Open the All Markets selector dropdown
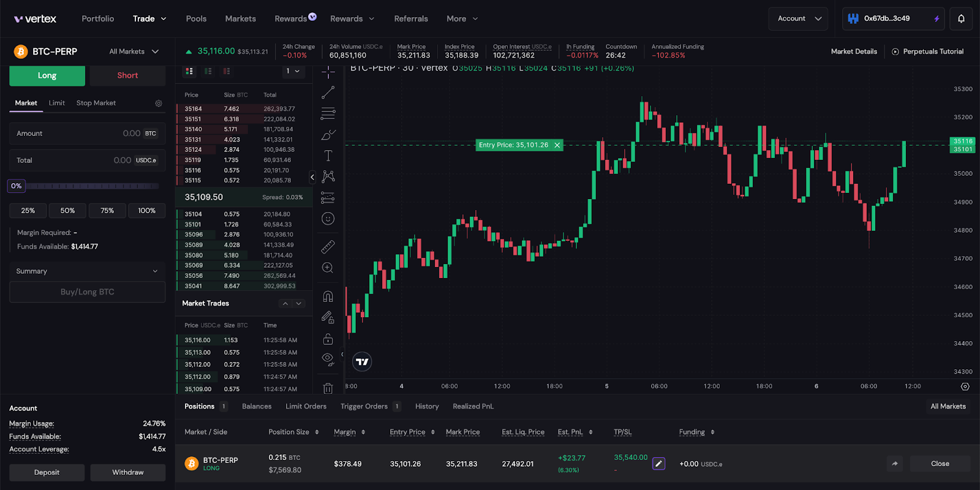Image resolution: width=980 pixels, height=490 pixels. click(134, 51)
